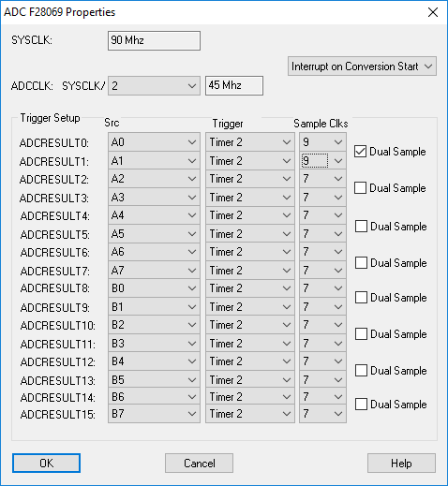448x486 pixels.
Task: Click the OK button
Action: [x=46, y=464]
